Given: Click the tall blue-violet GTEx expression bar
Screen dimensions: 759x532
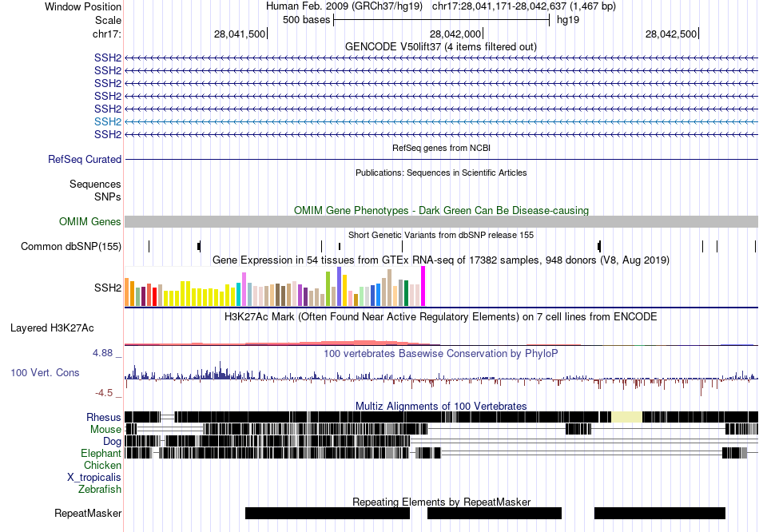Looking at the screenshot, I should [x=340, y=286].
